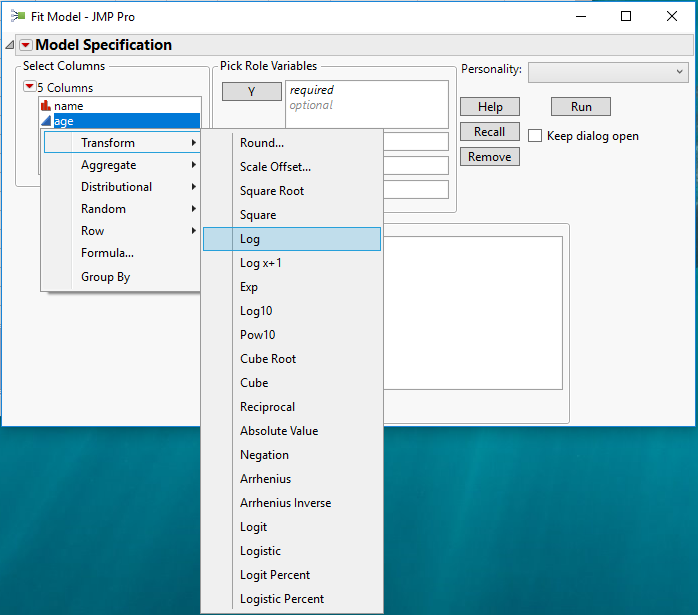
Task: Apply the Logistic Percent transform
Action: pos(292,599)
